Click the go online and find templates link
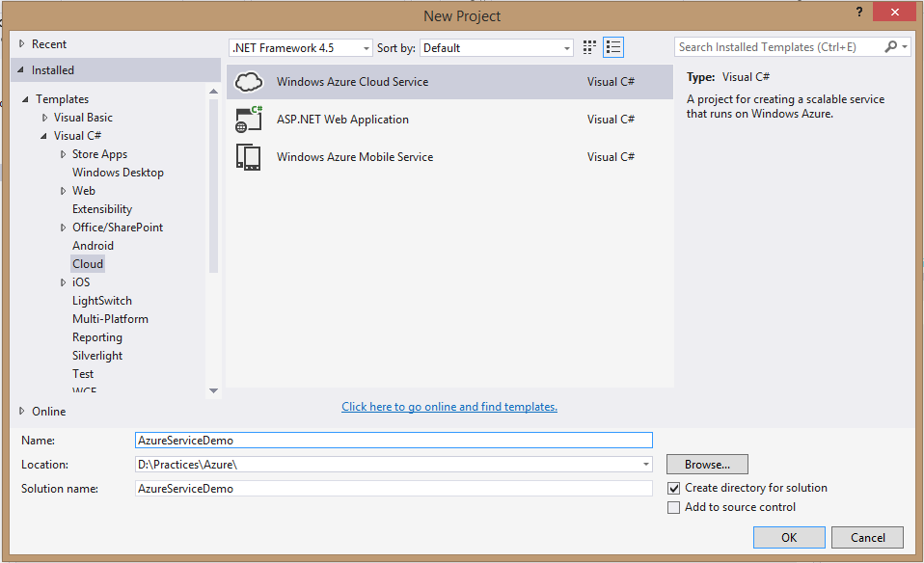This screenshot has height=563, width=924. [449, 407]
